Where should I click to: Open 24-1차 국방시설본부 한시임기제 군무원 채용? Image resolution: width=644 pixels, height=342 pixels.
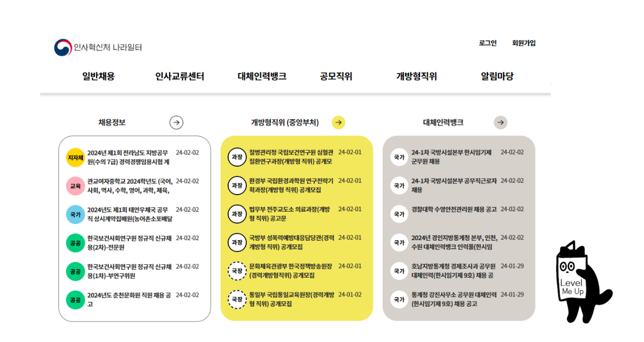(451, 157)
